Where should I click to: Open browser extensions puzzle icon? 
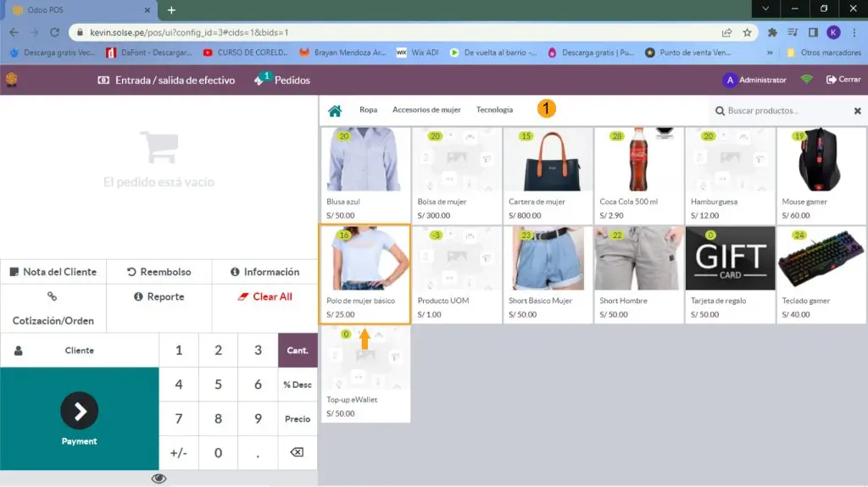(772, 32)
